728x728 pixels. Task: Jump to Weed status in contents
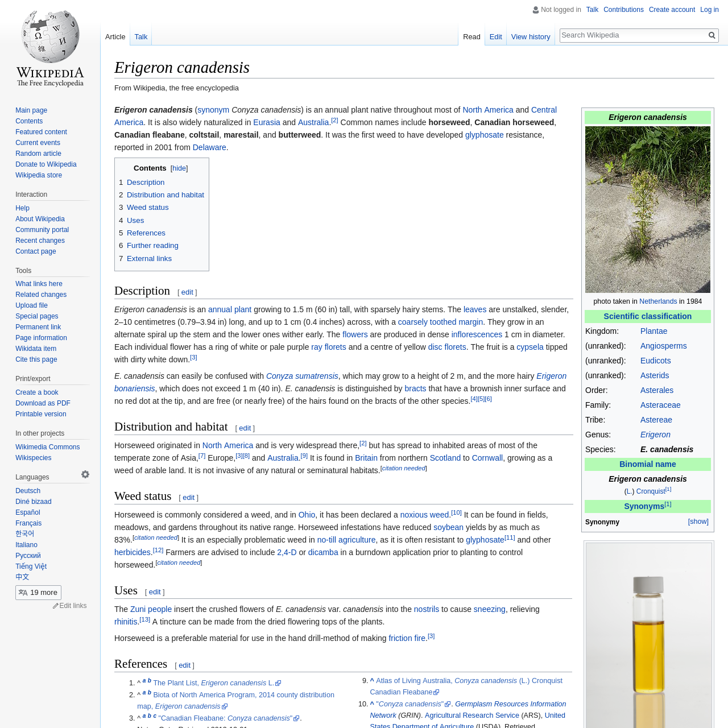148,208
